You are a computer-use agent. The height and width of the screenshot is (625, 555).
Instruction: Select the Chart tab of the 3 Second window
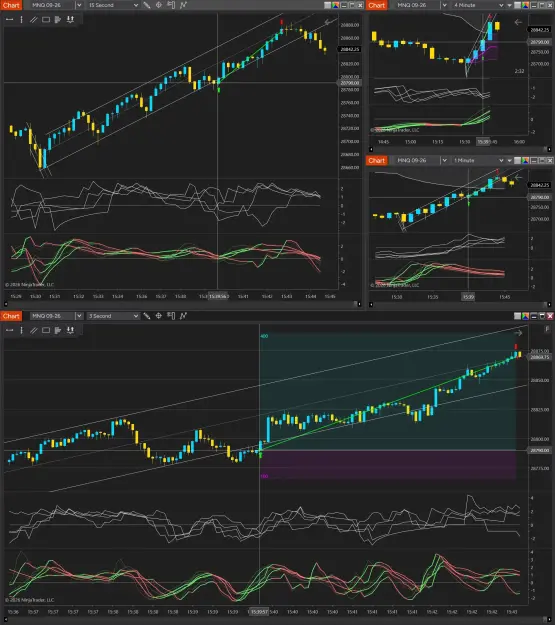click(x=11, y=316)
